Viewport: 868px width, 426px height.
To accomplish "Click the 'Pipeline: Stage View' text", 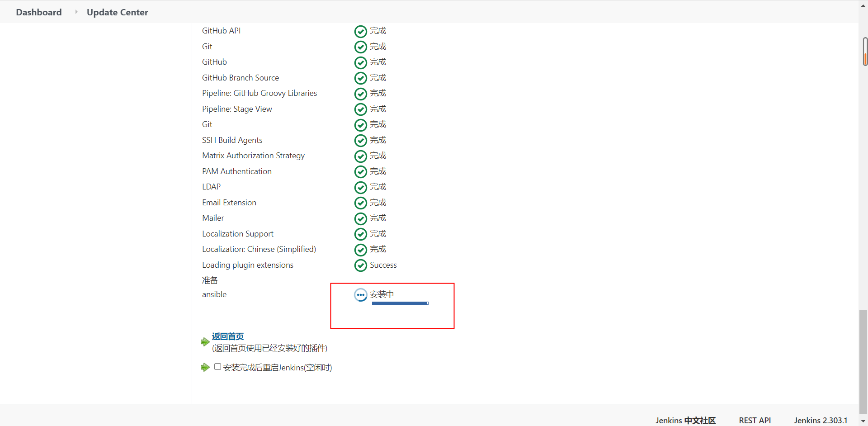I will (x=237, y=109).
